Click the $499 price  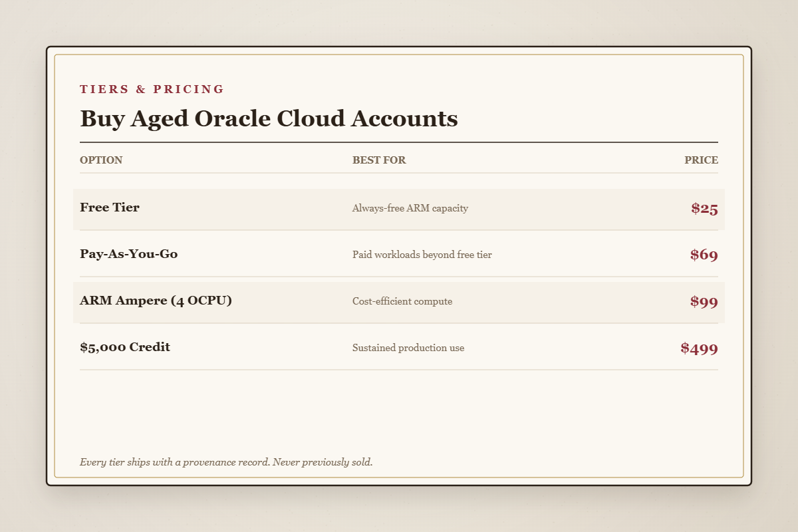coord(700,348)
